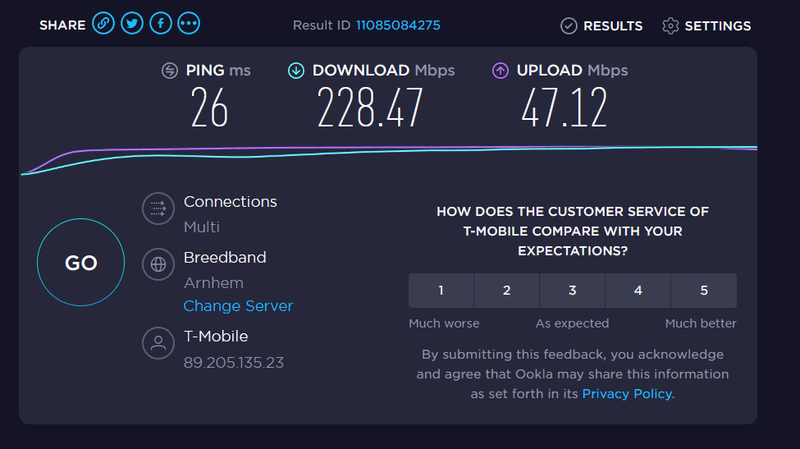Rate customer service 5, much better
Screen dimensions: 800x449
(704, 290)
